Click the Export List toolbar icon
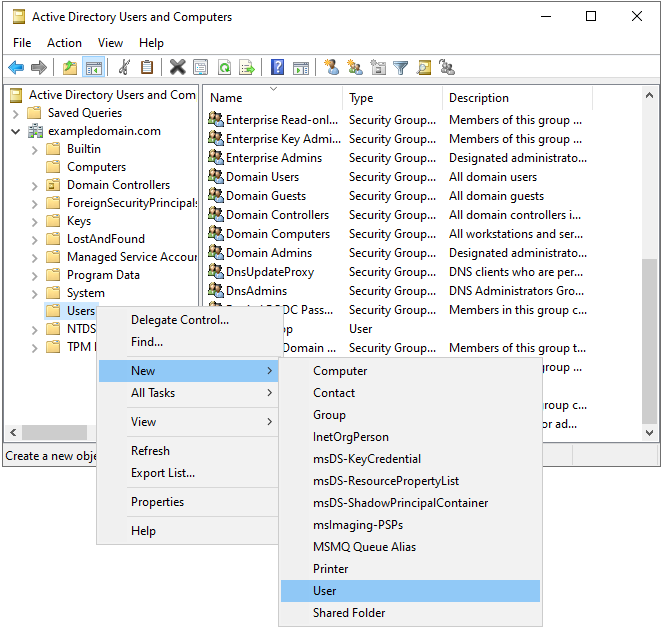The image size is (662, 629). coord(247,68)
